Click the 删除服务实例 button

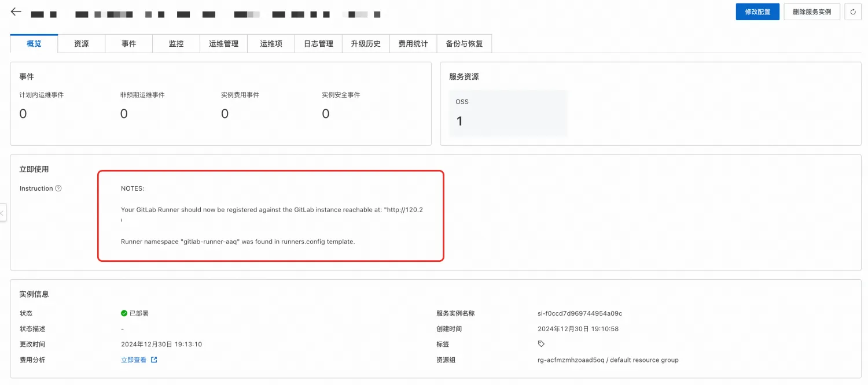point(811,12)
